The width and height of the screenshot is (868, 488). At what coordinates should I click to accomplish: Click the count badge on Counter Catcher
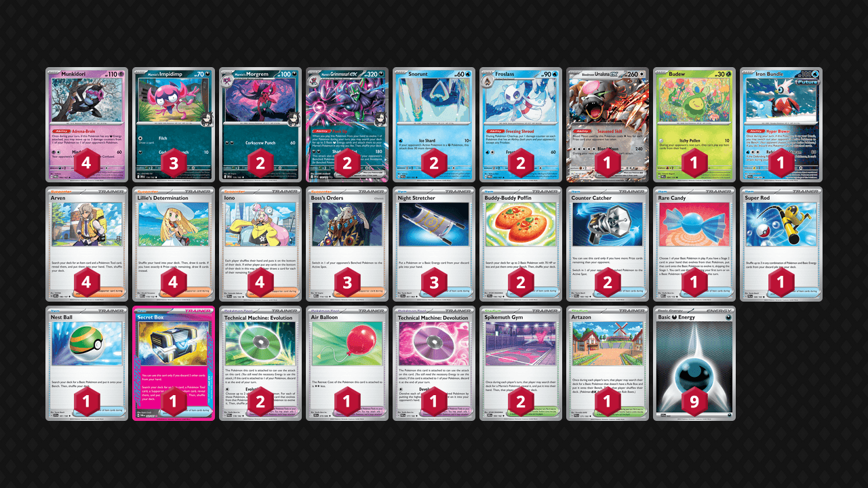tap(608, 283)
